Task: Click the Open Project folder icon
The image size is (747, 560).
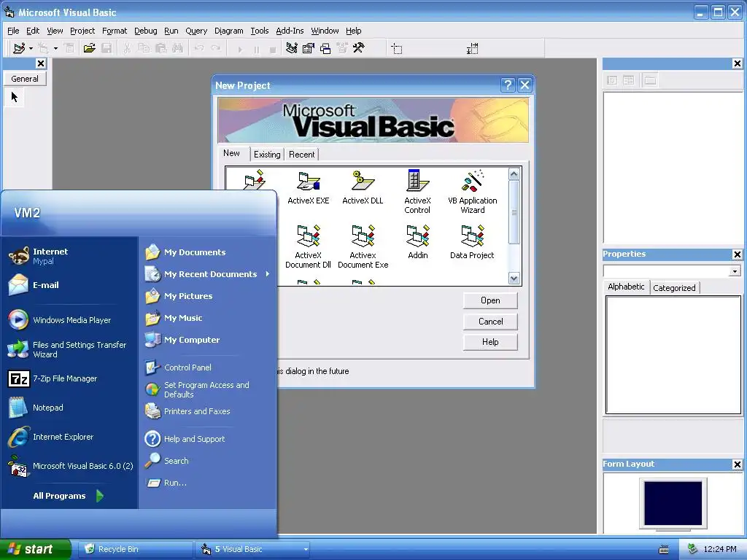Action: [x=89, y=48]
